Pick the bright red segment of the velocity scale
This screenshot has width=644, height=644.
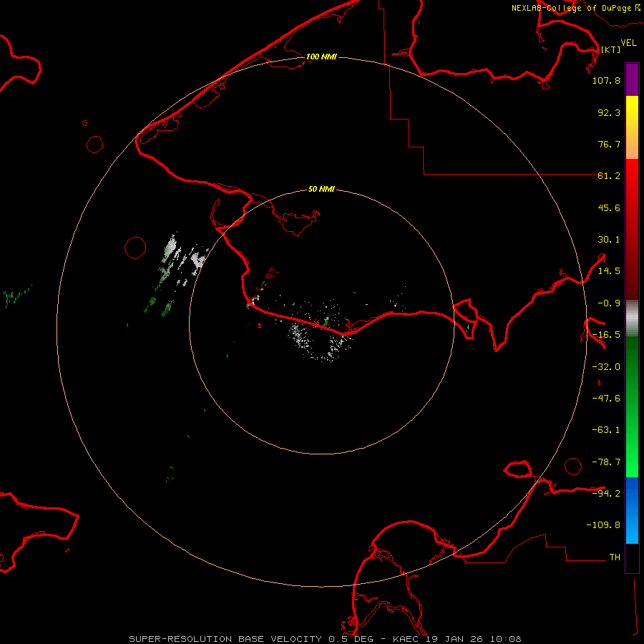(632, 177)
